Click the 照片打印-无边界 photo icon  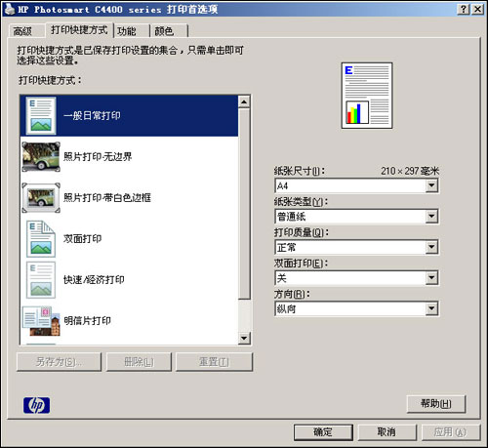pos(41,156)
